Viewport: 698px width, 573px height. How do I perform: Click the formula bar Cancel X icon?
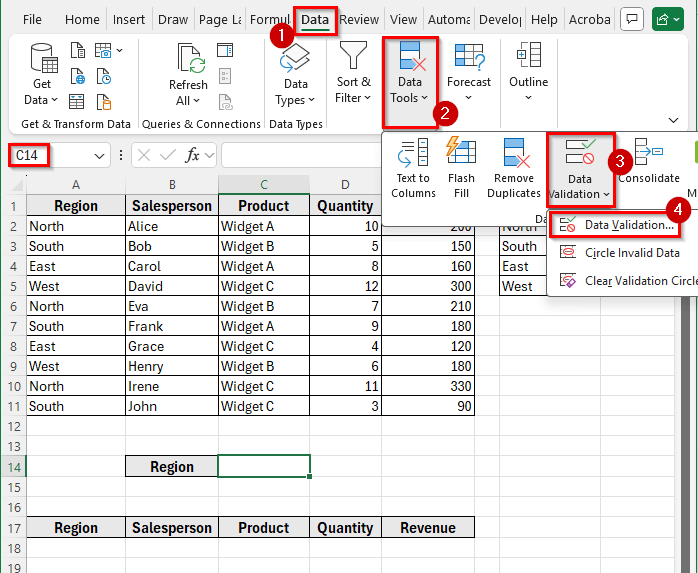tap(143, 155)
